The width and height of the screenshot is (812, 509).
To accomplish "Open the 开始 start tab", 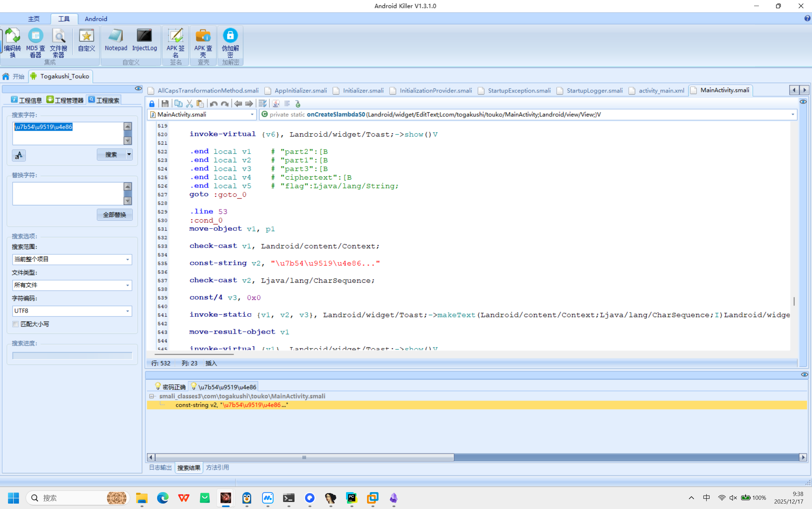I will point(13,76).
